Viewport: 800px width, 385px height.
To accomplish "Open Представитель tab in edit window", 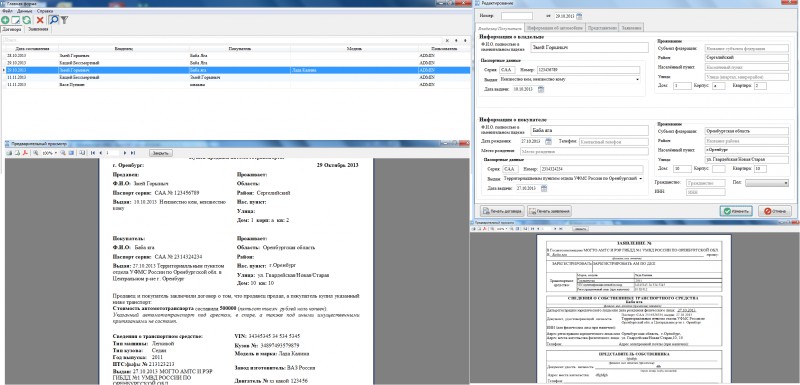I will [602, 28].
